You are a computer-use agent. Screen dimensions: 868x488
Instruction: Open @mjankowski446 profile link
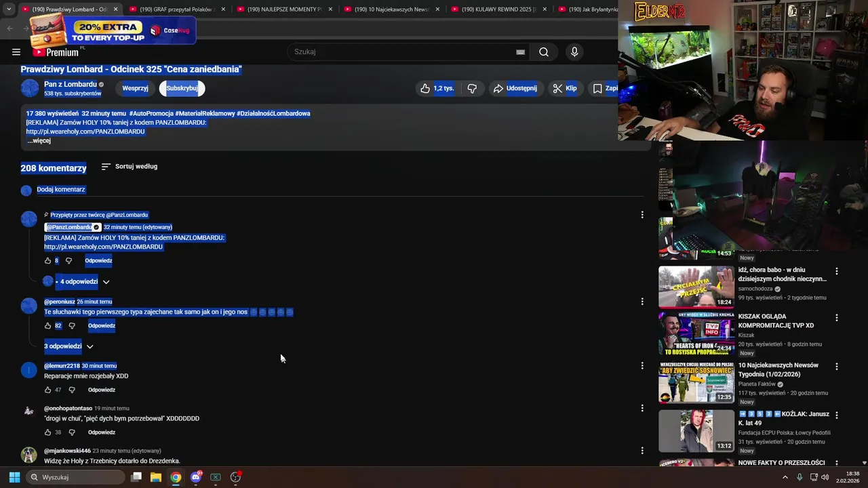coord(67,451)
